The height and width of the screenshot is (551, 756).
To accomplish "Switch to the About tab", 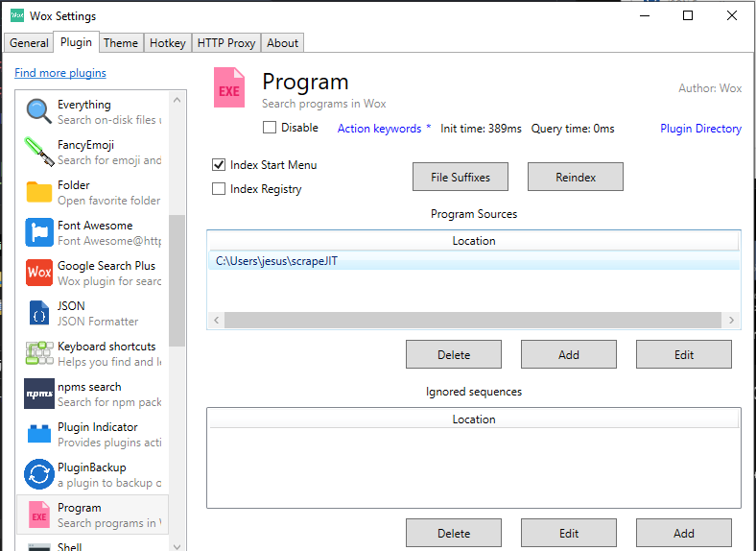I will coord(282,43).
